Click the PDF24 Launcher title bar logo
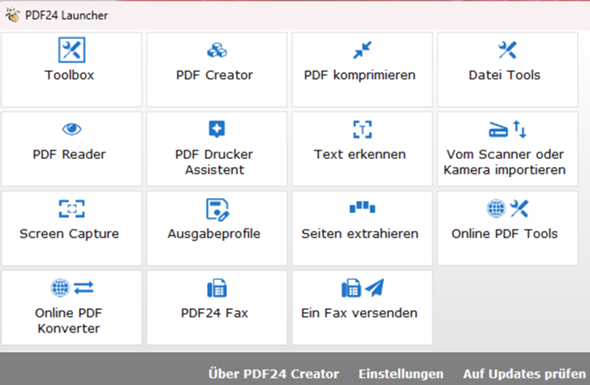 point(12,15)
